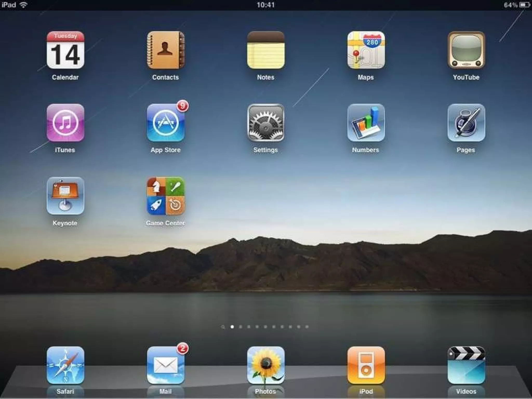The image size is (532, 399).
Task: Open the Settings app
Action: (266, 123)
